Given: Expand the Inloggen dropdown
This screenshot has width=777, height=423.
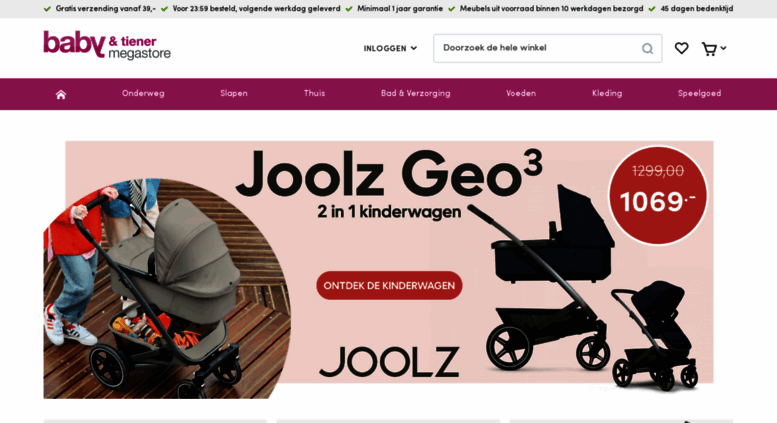Looking at the screenshot, I should click(390, 48).
